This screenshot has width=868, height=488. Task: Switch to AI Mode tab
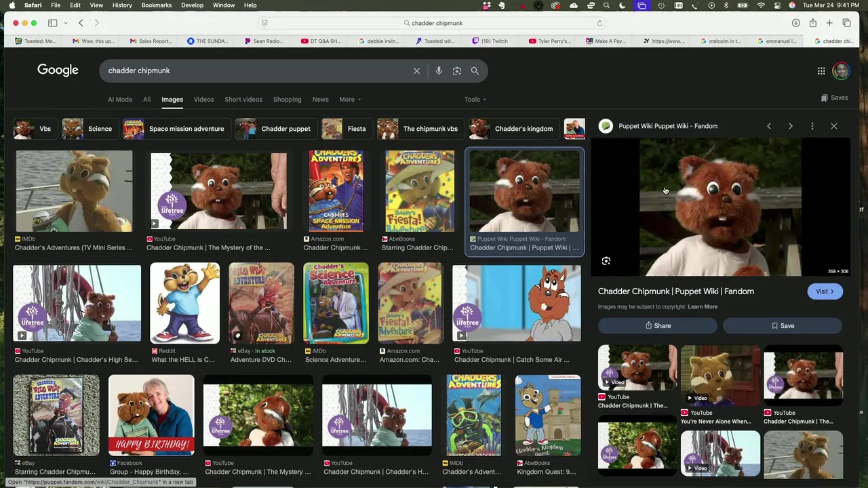[120, 100]
